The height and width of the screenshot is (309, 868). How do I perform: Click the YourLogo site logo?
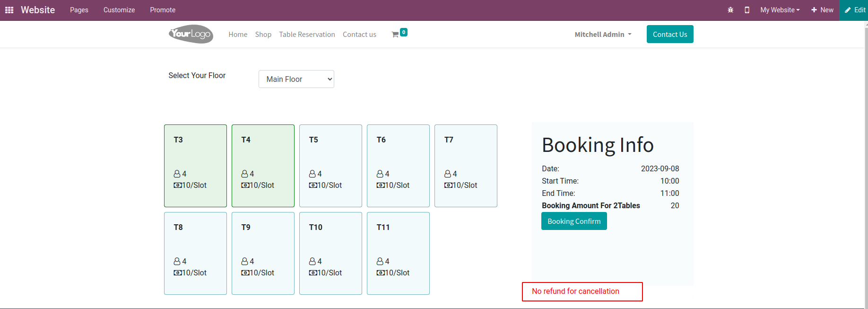(191, 34)
